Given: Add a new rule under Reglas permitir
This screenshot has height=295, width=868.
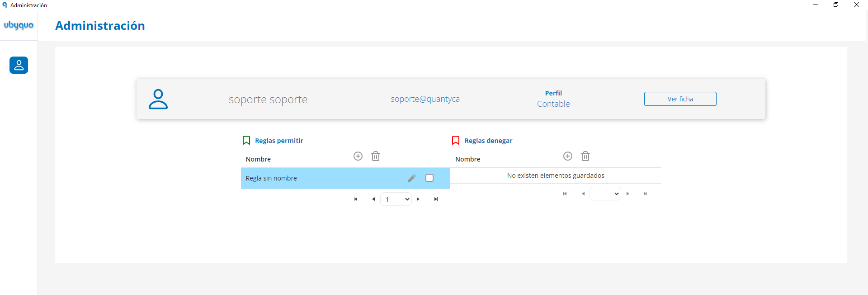Looking at the screenshot, I should click(358, 156).
